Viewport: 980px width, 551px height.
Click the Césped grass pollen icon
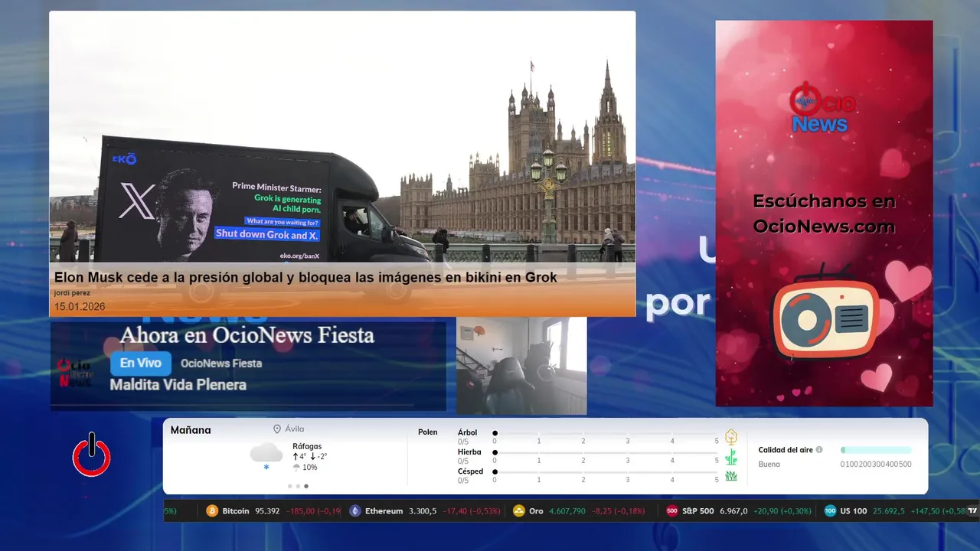click(731, 476)
